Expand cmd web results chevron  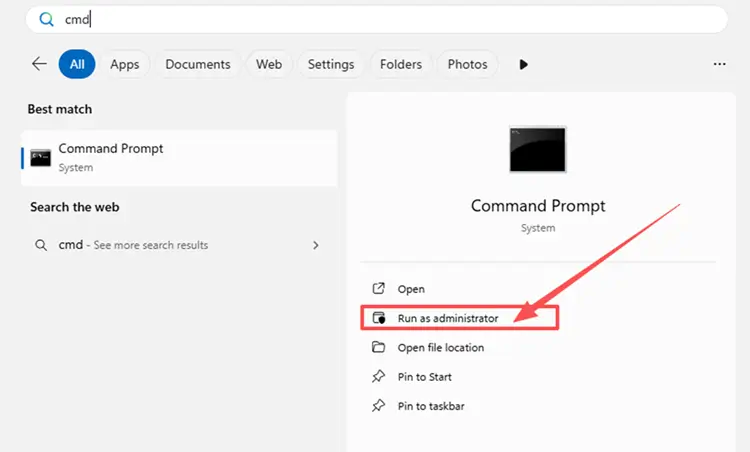pos(316,245)
